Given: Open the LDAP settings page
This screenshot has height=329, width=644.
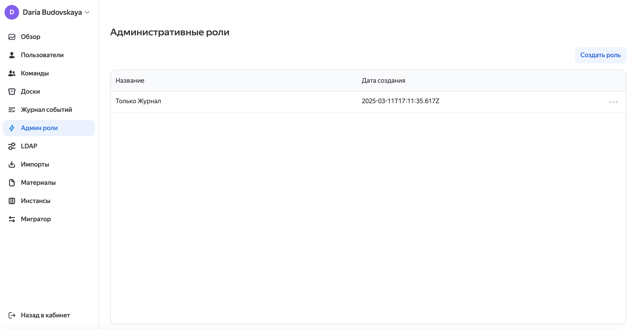Looking at the screenshot, I should [49, 146].
